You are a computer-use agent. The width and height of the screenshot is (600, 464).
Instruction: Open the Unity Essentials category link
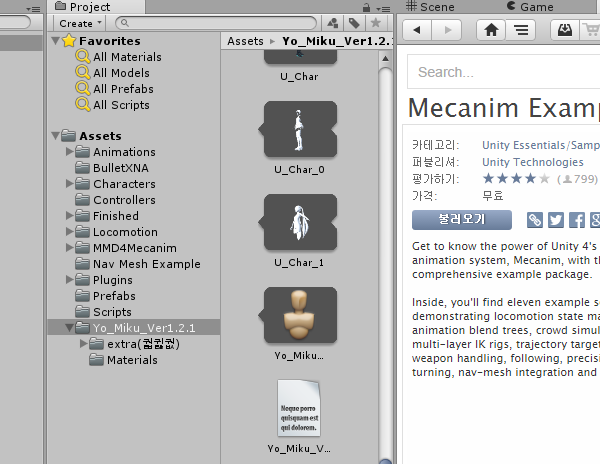[541, 145]
